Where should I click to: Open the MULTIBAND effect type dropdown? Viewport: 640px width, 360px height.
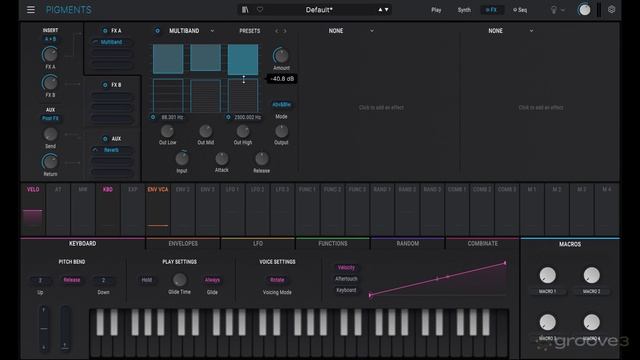coord(191,31)
